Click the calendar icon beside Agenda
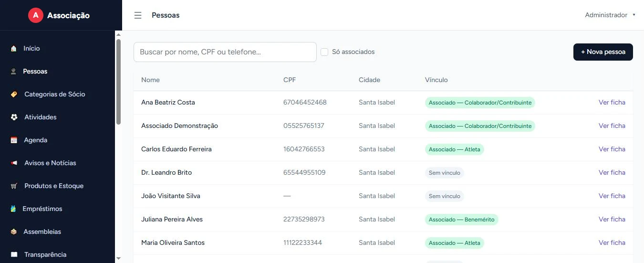Viewport: 644px width, 263px height. pos(14,140)
